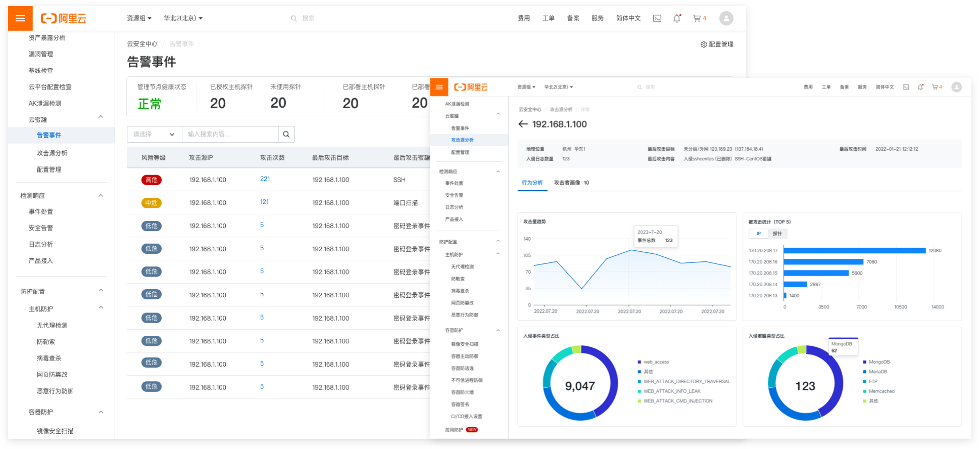Select the IP option in 被攻击统计 chart
Viewport: 980px width, 449px height.
point(758,234)
